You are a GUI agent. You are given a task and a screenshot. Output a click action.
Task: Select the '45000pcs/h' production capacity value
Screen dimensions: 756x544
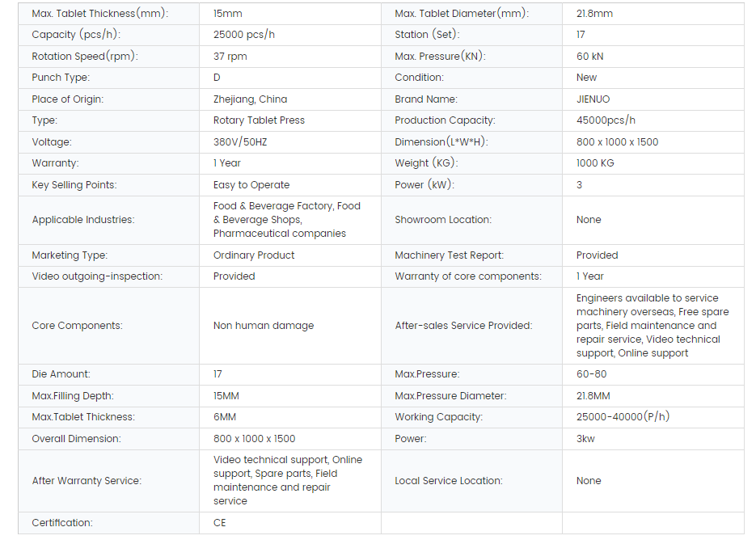[606, 120]
